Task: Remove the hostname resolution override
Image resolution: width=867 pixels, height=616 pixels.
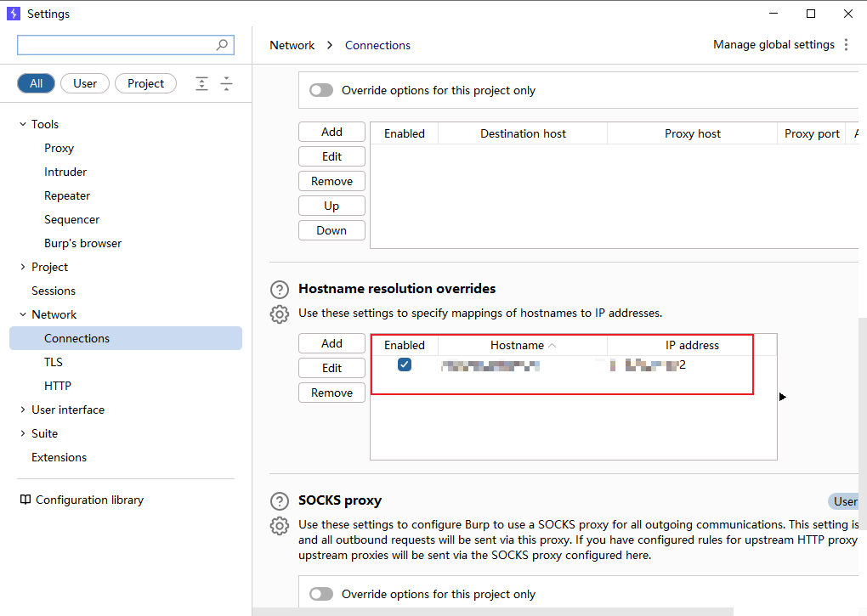Action: [331, 393]
